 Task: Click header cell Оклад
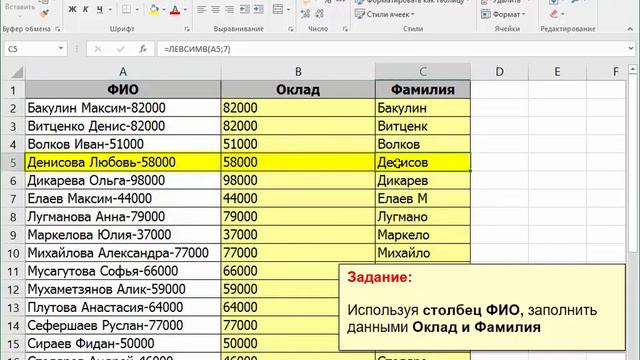coord(298,89)
